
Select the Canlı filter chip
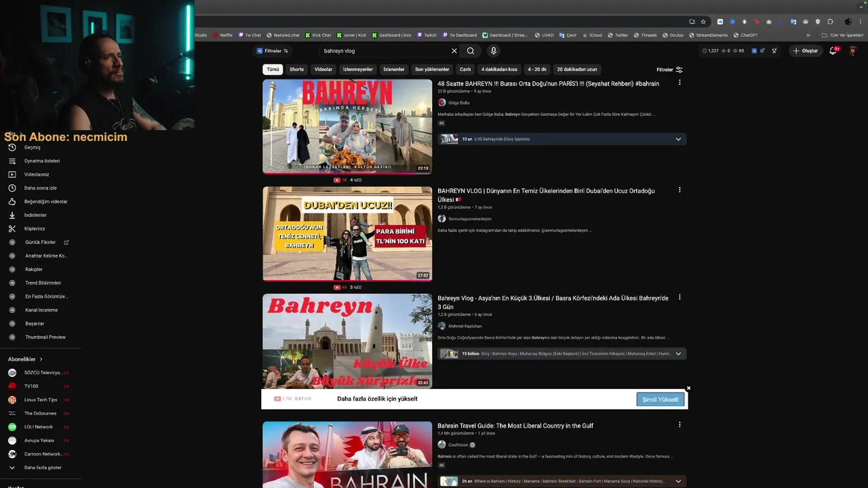pyautogui.click(x=465, y=69)
